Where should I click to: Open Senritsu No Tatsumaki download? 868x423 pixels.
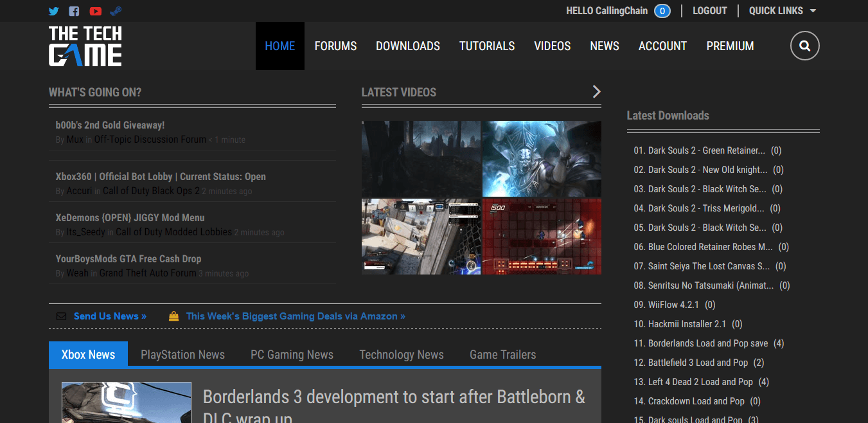(711, 285)
